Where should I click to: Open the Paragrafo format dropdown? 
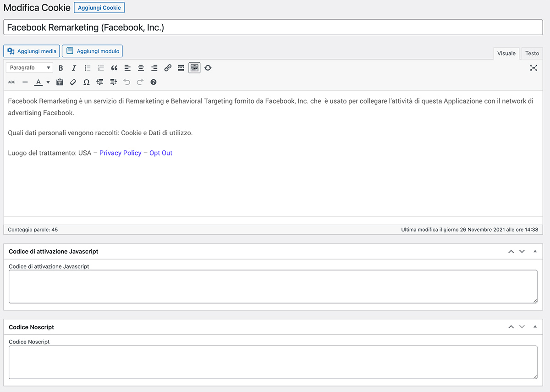[30, 68]
